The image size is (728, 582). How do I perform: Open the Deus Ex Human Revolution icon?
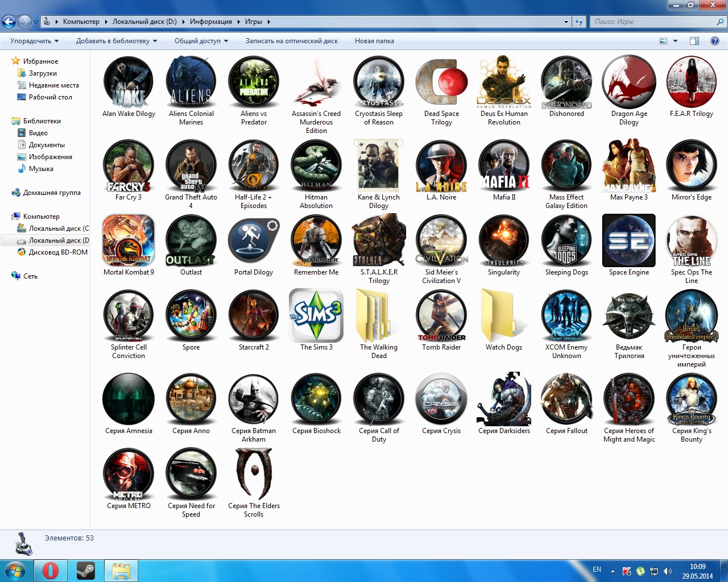pos(504,82)
